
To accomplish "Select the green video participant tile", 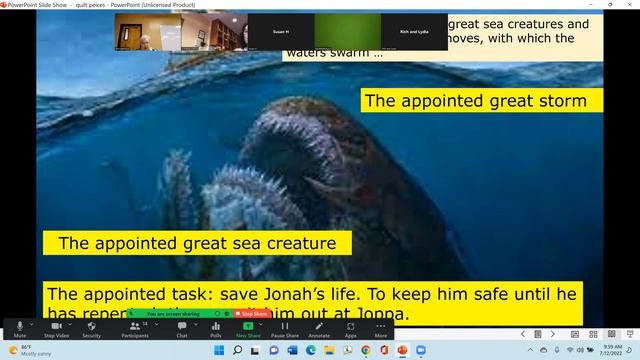I will click(348, 32).
